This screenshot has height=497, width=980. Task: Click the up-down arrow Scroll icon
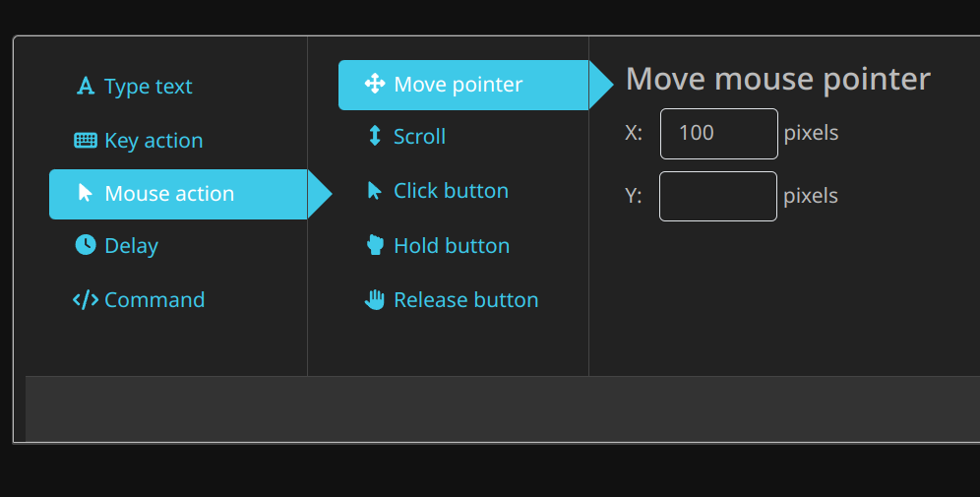(375, 137)
